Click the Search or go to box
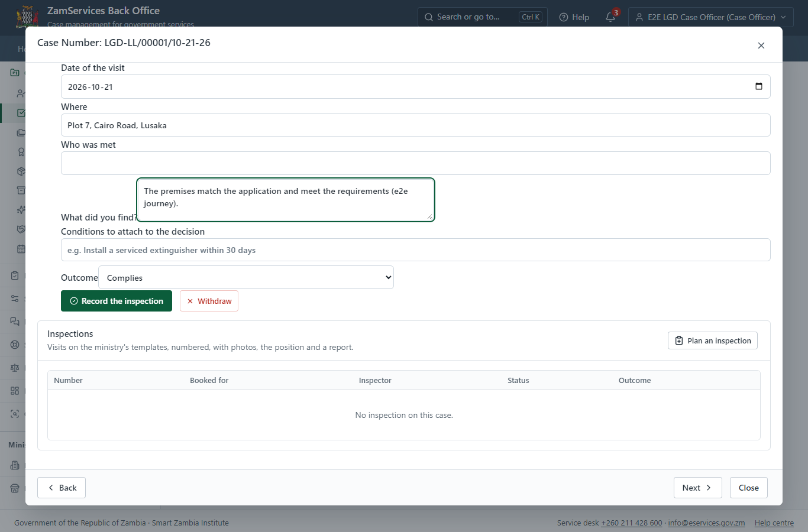 (483, 17)
